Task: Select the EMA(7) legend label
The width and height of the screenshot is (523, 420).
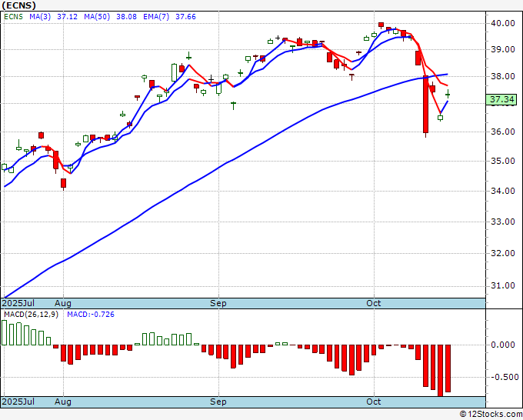Action: pos(156,17)
